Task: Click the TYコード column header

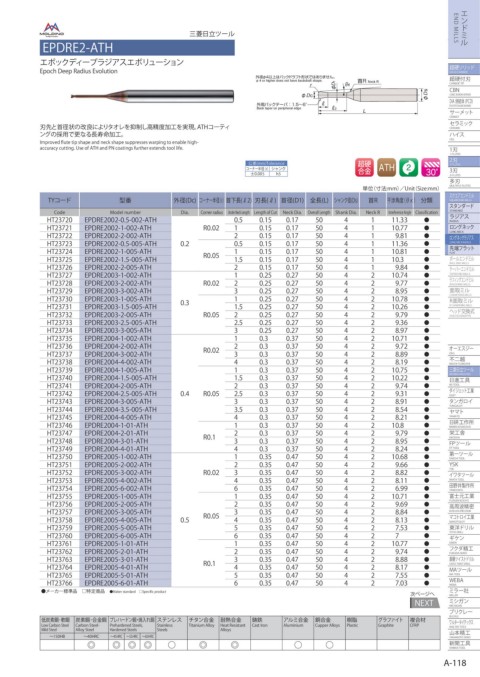Action: (x=60, y=201)
